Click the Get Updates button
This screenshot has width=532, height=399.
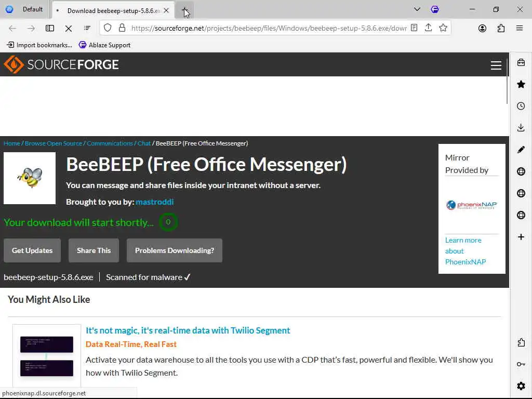pos(32,250)
